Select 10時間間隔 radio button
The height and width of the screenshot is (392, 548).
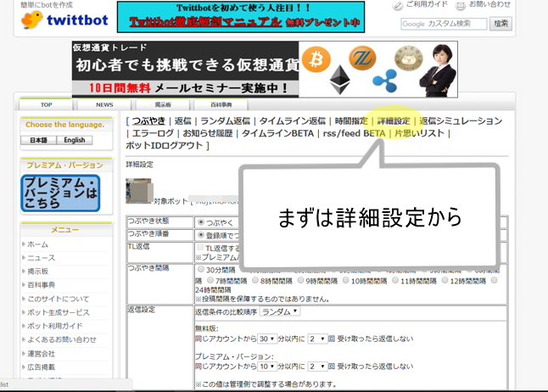coord(345,281)
